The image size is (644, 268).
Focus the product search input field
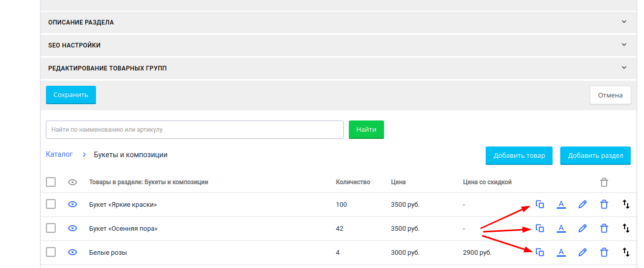click(x=195, y=130)
